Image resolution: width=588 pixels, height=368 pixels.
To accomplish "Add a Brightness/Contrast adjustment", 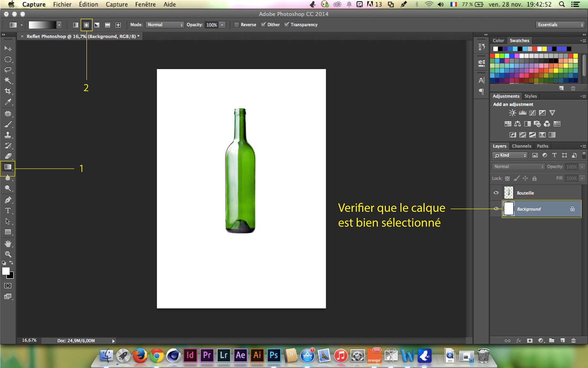I will click(x=512, y=113).
